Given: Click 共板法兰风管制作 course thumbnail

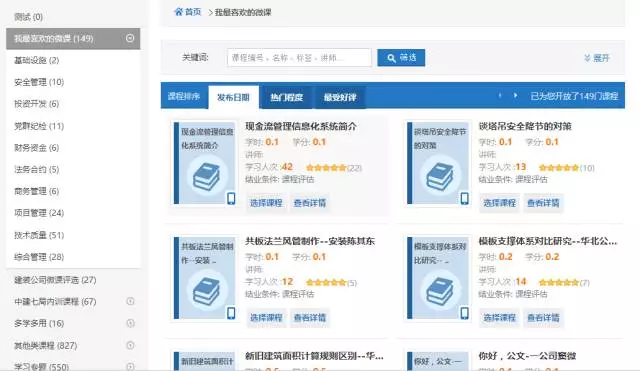Looking at the screenshot, I should (205, 278).
